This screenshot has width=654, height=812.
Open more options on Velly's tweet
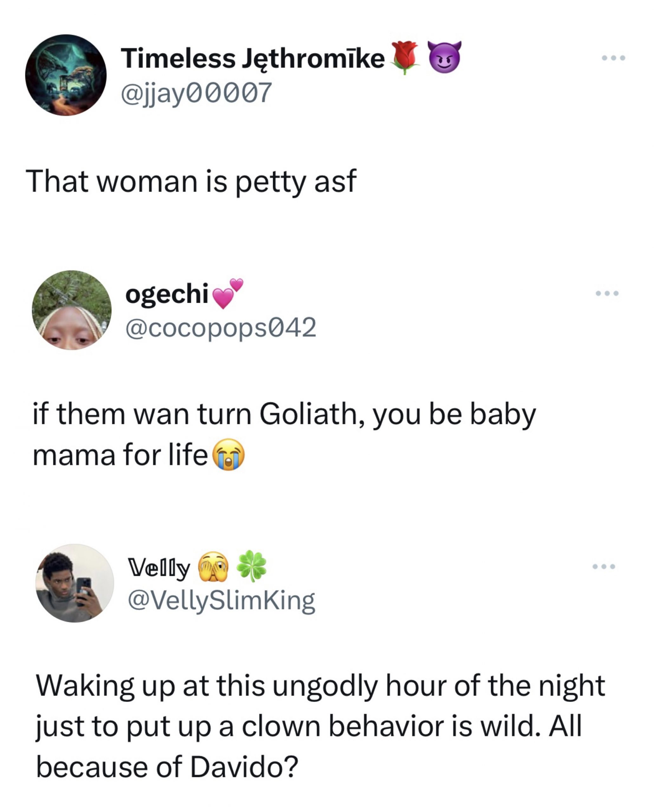[604, 566]
